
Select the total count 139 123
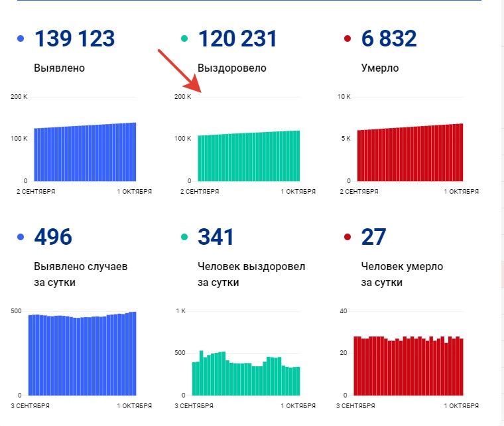[x=74, y=39]
